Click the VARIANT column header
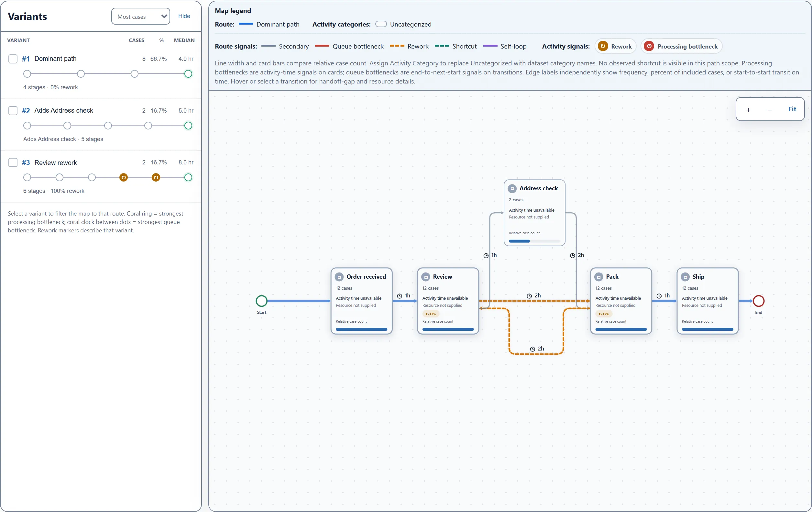Image resolution: width=812 pixels, height=512 pixels. pyautogui.click(x=18, y=40)
